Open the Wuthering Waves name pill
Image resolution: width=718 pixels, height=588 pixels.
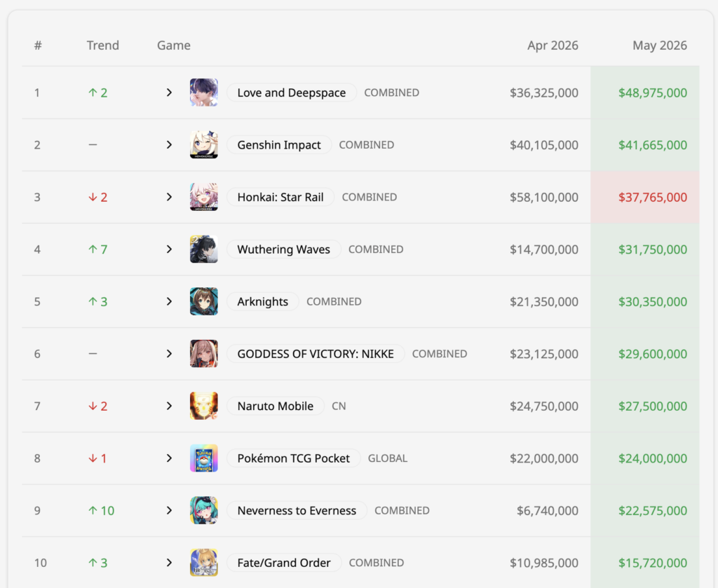(x=283, y=249)
